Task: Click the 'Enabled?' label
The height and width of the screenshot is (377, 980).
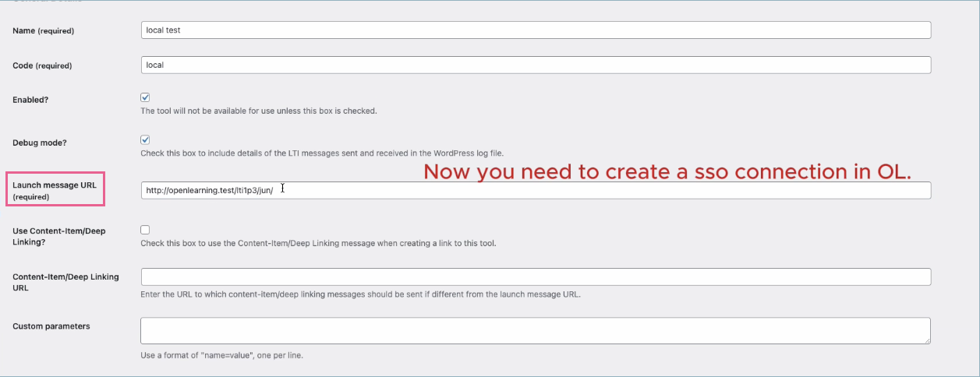Action: 31,100
